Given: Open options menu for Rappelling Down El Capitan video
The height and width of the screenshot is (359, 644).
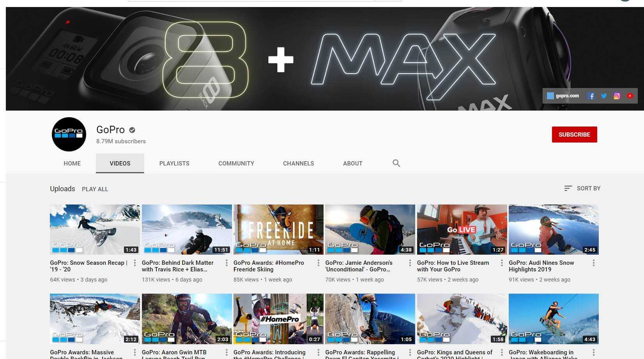Looking at the screenshot, I should 410,353.
